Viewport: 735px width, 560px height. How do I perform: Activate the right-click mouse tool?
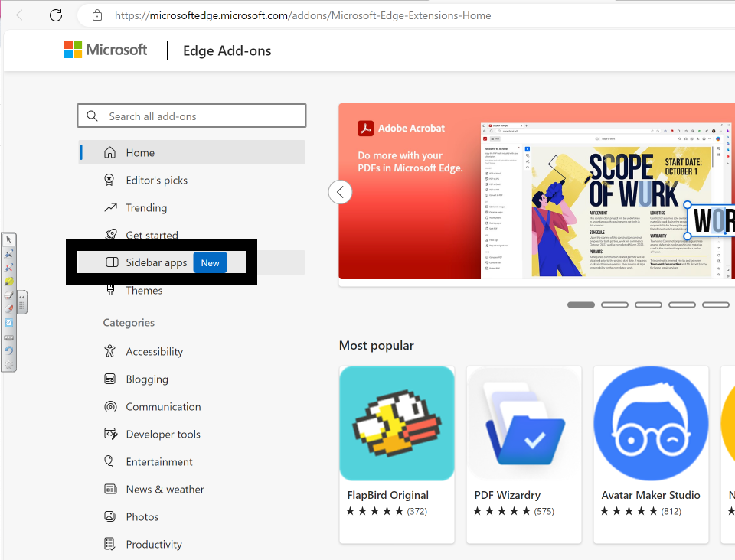coord(9,309)
